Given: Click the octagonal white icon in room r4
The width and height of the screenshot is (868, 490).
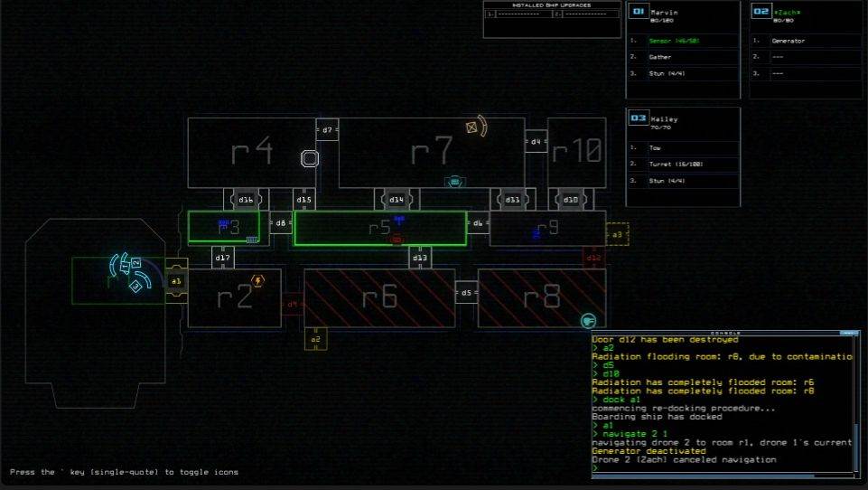Looking at the screenshot, I should [x=310, y=159].
